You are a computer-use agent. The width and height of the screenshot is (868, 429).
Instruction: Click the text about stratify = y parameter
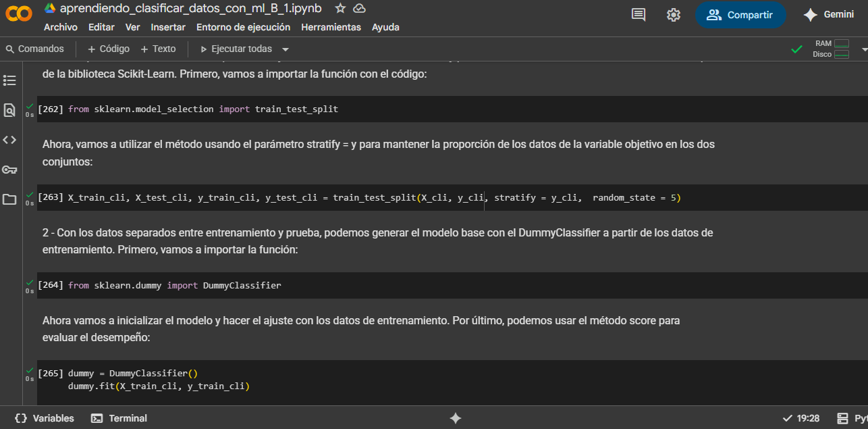click(379, 153)
